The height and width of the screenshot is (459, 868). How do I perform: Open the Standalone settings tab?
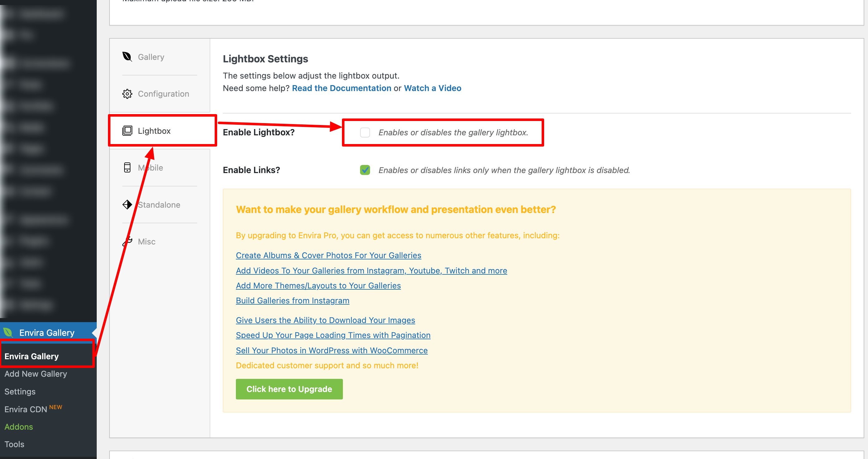pyautogui.click(x=159, y=205)
